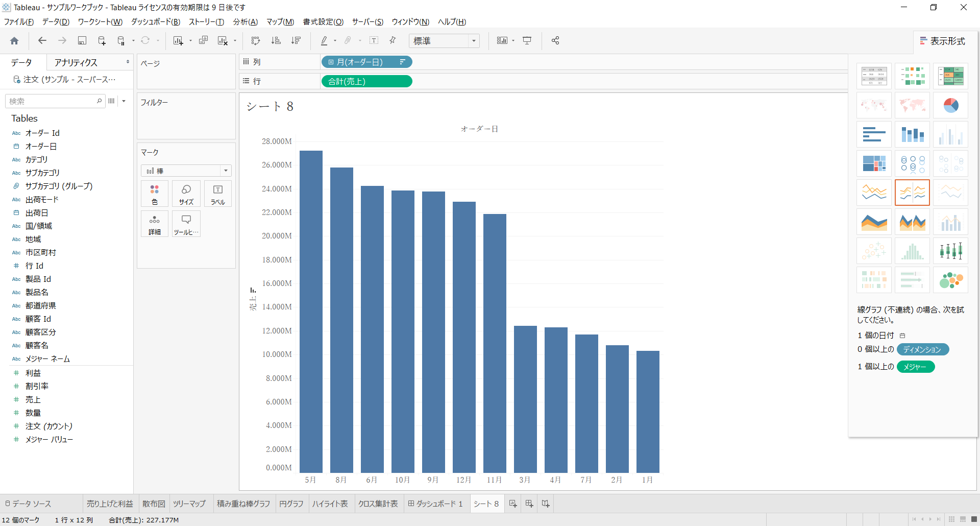Select the カテゴリ field in data pane
Screen dimensions: 980x526
click(x=36, y=160)
